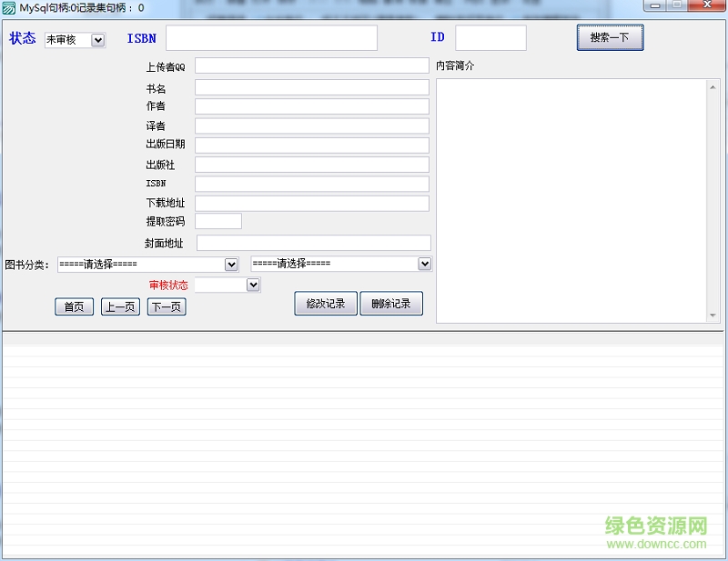The image size is (728, 561).
Task: Click the 下一页 pagination button
Action: (x=166, y=306)
